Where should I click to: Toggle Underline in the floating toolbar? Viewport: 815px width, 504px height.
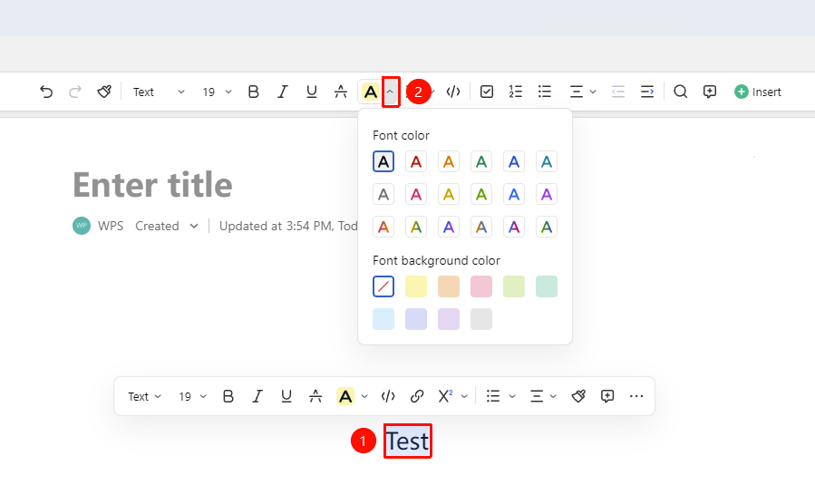[x=286, y=396]
